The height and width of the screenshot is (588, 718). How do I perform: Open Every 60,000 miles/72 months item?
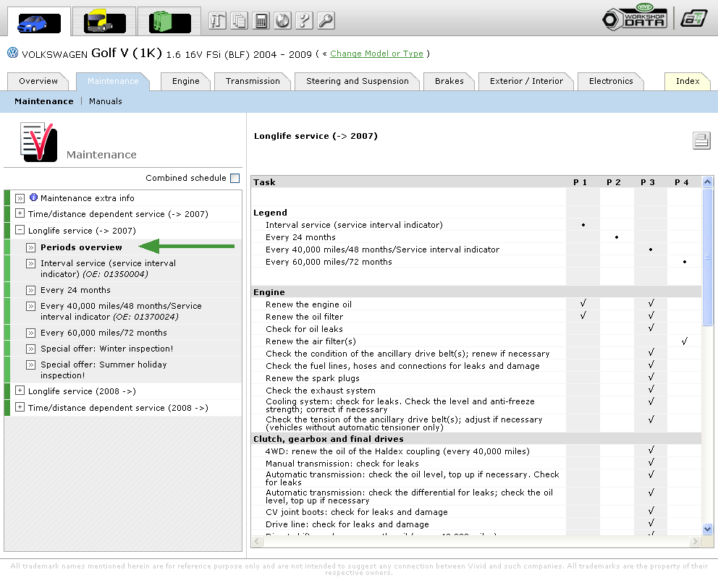(x=104, y=333)
